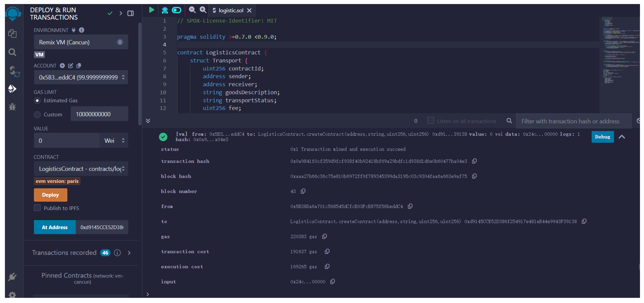Click the green Run script play icon
This screenshot has width=644, height=303.
coord(152,10)
